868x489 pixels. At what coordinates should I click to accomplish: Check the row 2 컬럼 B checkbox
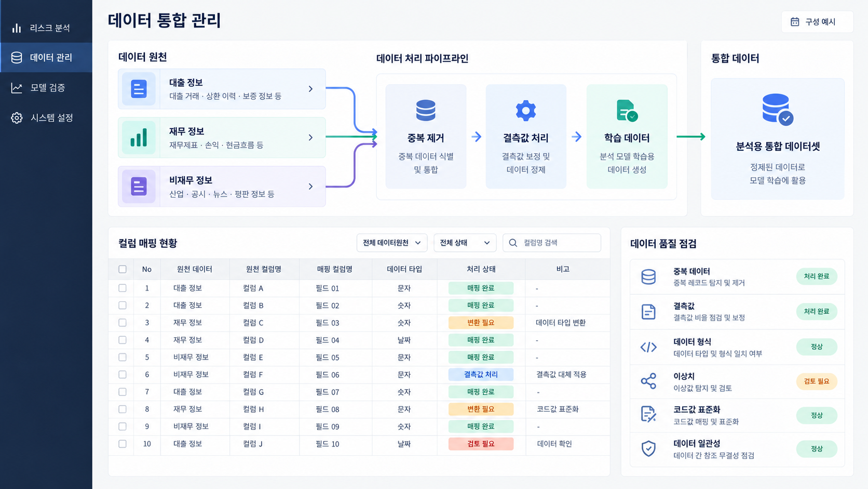[123, 306]
